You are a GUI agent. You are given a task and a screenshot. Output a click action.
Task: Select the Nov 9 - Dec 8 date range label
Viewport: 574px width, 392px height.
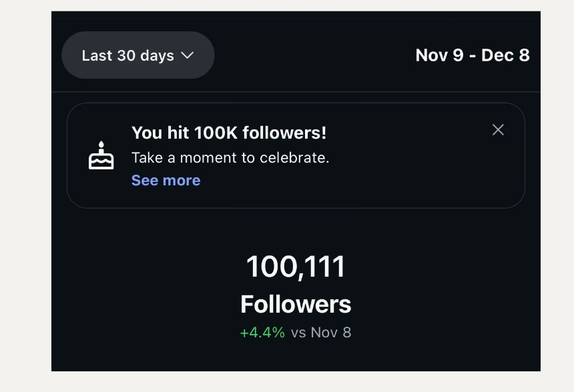(473, 55)
